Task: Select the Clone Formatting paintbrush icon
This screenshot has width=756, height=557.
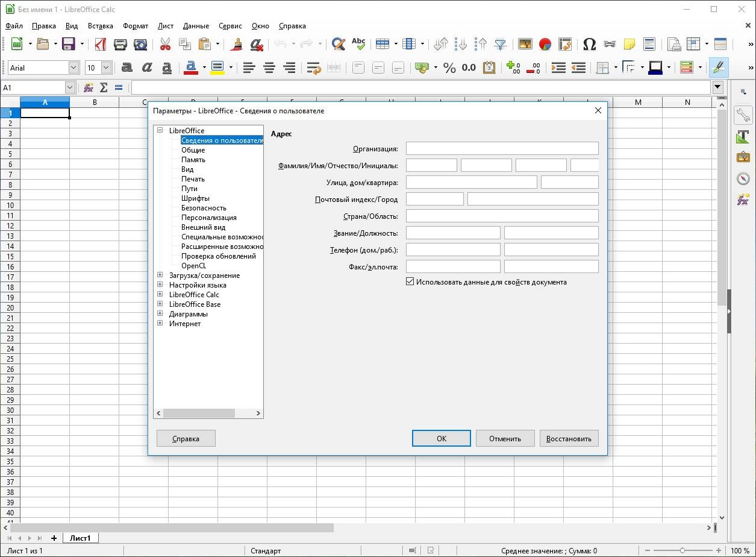Action: (x=237, y=44)
